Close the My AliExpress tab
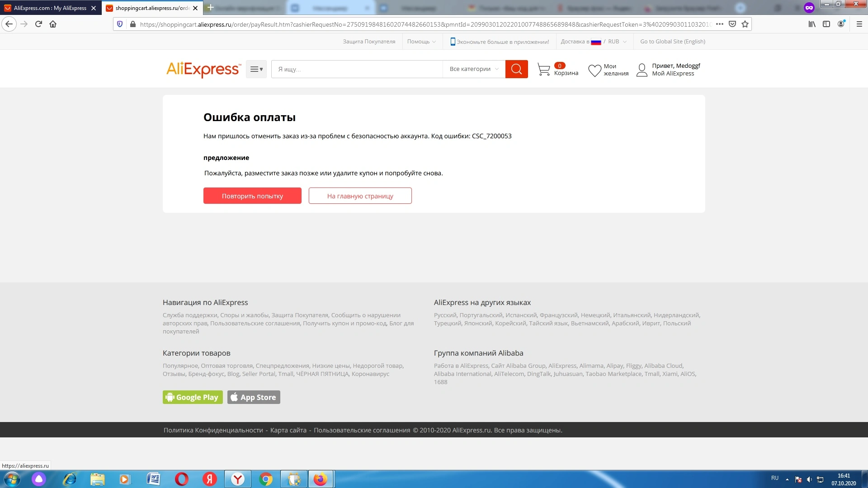Viewport: 868px width, 488px height. (x=94, y=8)
